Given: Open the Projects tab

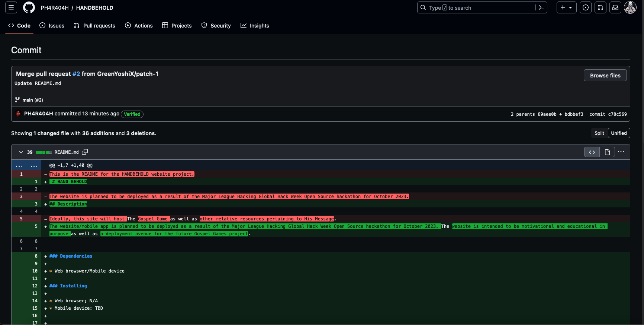Looking at the screenshot, I should click(177, 26).
